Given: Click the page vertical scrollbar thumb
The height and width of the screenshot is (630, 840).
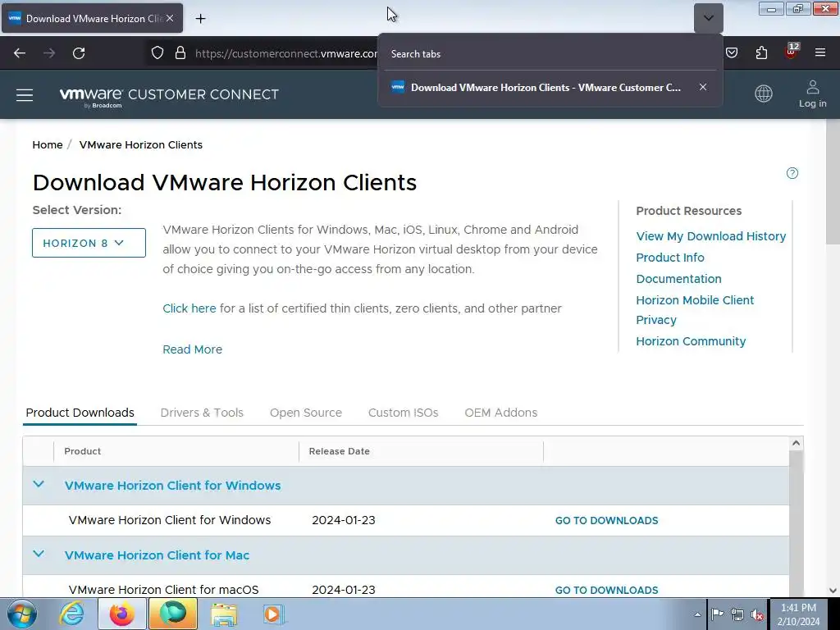Looking at the screenshot, I should click(x=833, y=182).
